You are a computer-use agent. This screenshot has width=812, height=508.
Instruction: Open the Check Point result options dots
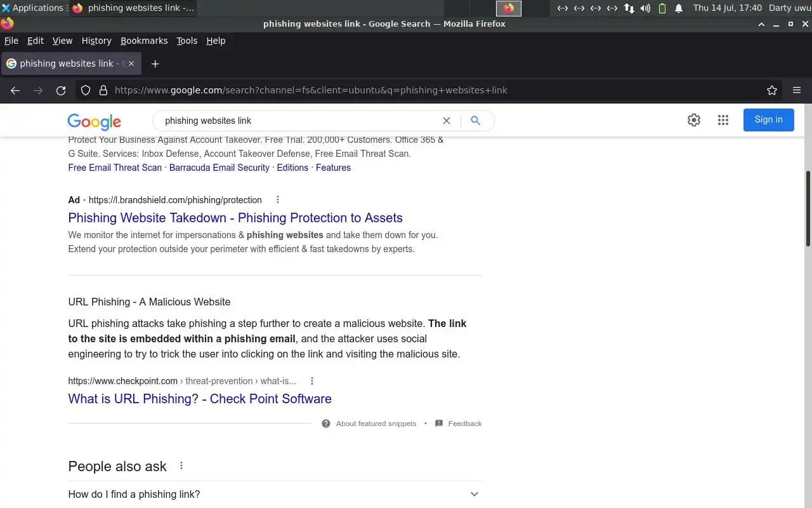point(311,381)
